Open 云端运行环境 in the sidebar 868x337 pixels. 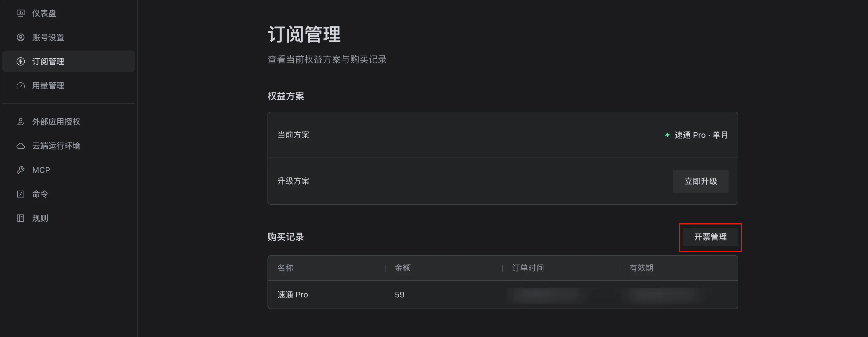(x=68, y=146)
